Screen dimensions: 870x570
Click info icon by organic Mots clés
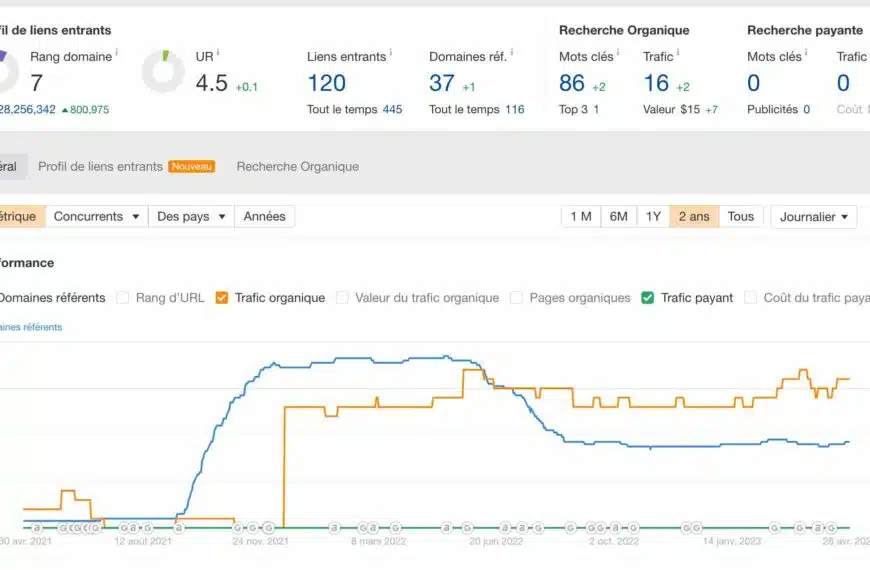coord(617,52)
